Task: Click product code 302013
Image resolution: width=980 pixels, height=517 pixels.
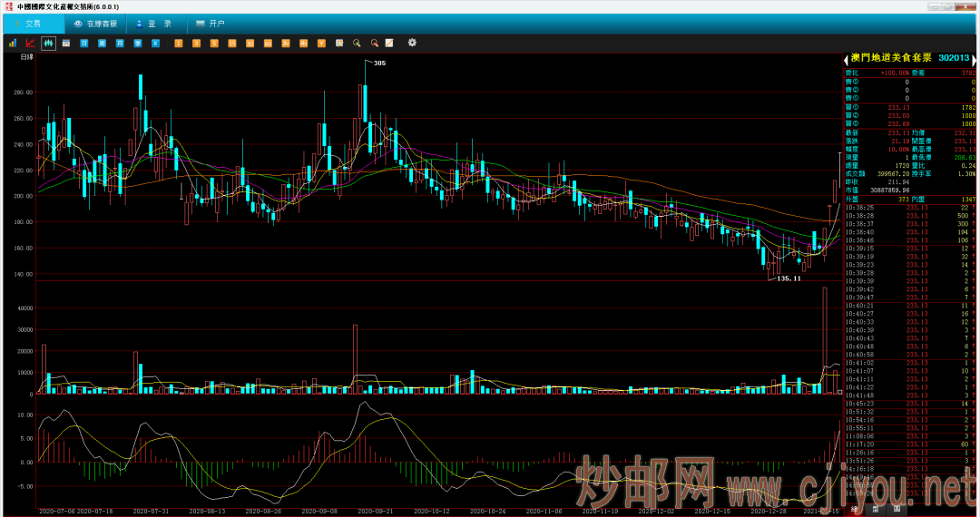Action: pyautogui.click(x=954, y=57)
